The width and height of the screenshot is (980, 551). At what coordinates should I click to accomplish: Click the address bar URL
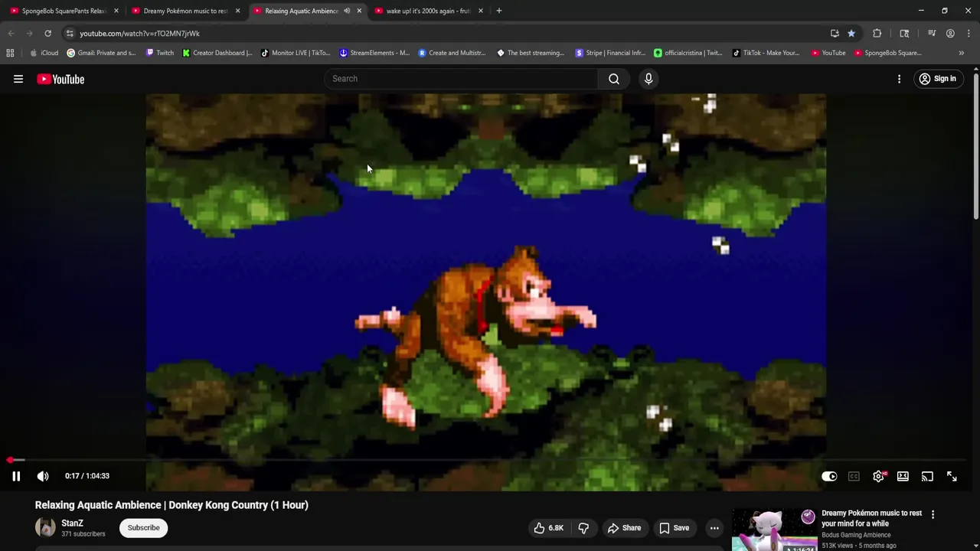tap(139, 34)
